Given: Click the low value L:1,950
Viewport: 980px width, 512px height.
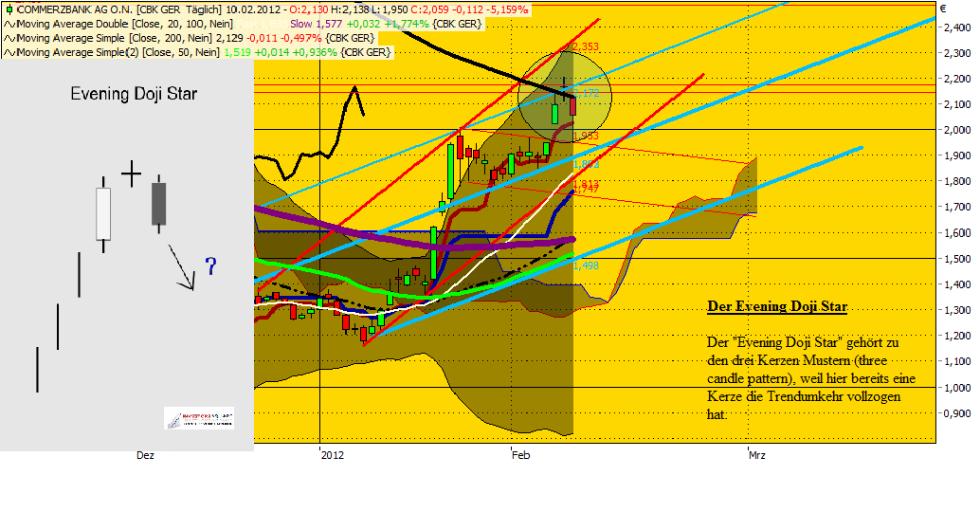Looking at the screenshot, I should tap(388, 10).
